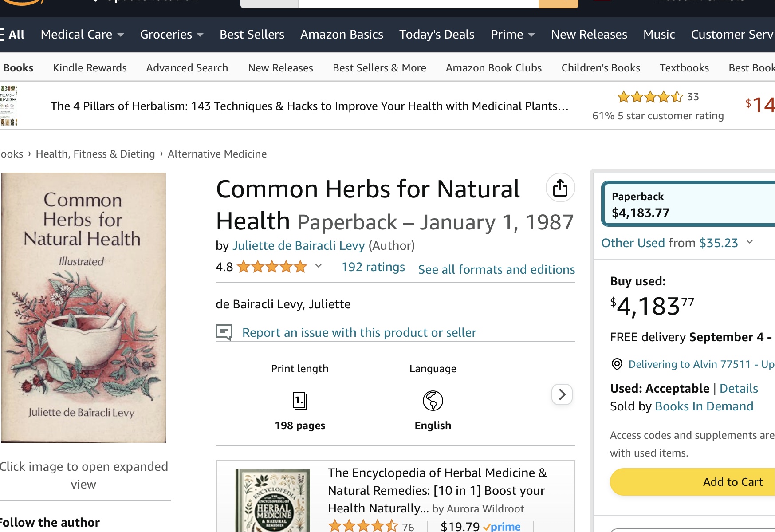Open Juliette de Bairacli Levy author link
Viewport: 775px width, 532px height.
[299, 245]
